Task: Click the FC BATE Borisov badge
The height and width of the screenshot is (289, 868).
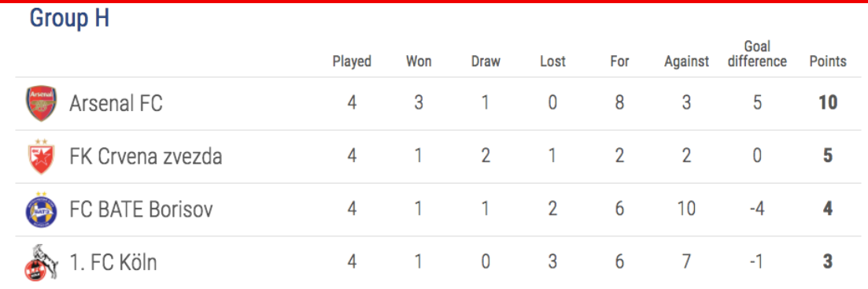Action: 41,209
